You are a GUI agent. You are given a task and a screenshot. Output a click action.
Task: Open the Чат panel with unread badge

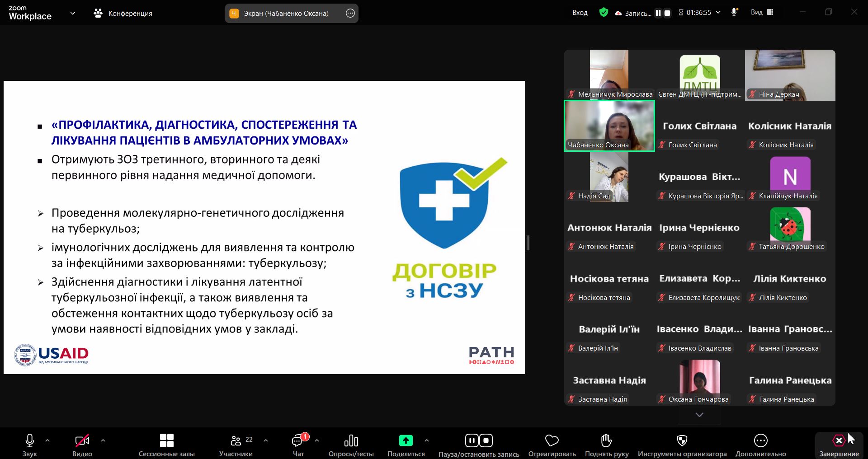tap(298, 445)
